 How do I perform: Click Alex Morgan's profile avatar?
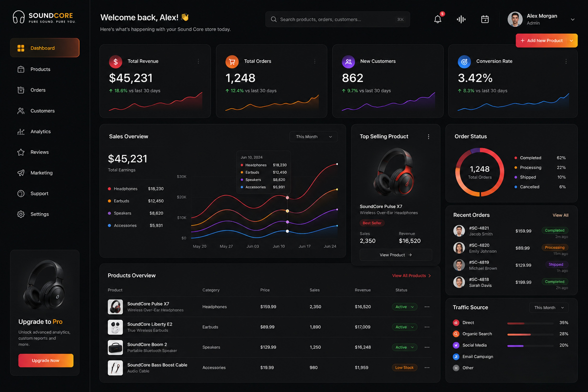pyautogui.click(x=515, y=19)
